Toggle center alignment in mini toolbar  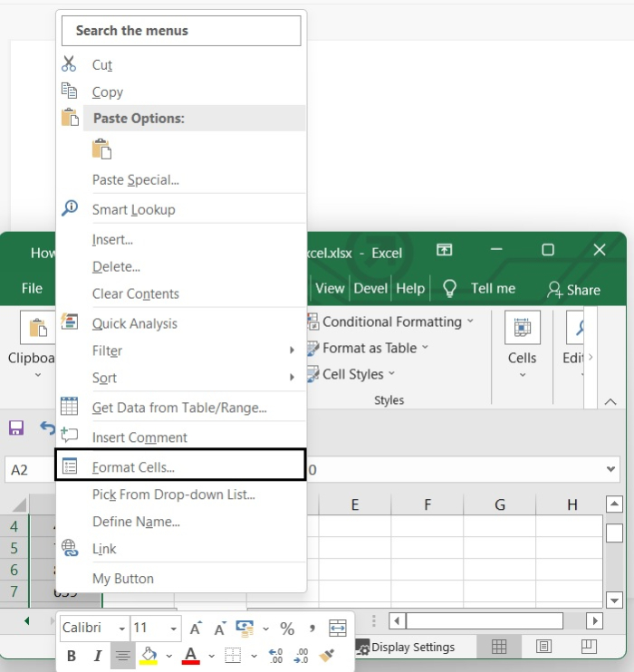click(122, 656)
